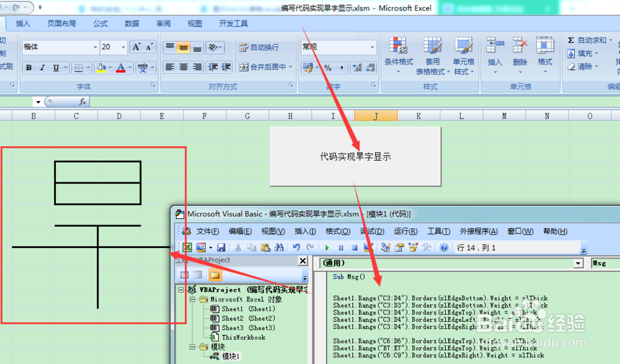The width and height of the screenshot is (620, 364).
Task: Open Properties Window icon in VBA toolbar
Action: pyautogui.click(x=399, y=247)
